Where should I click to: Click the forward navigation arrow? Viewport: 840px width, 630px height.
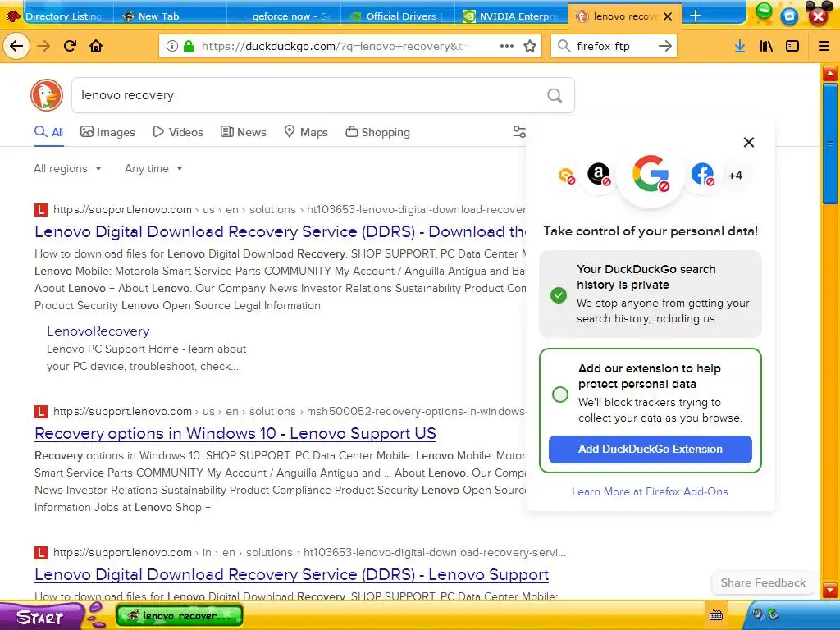[43, 46]
